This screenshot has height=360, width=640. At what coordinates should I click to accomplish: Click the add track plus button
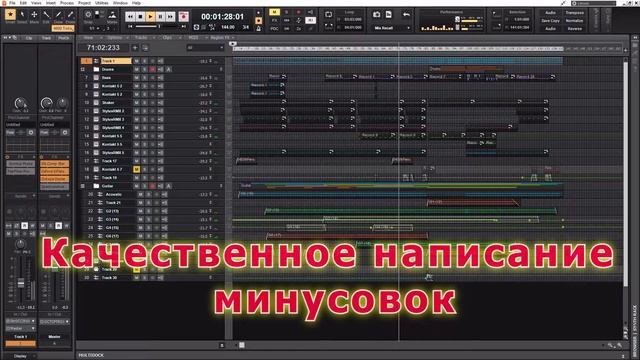point(135,48)
